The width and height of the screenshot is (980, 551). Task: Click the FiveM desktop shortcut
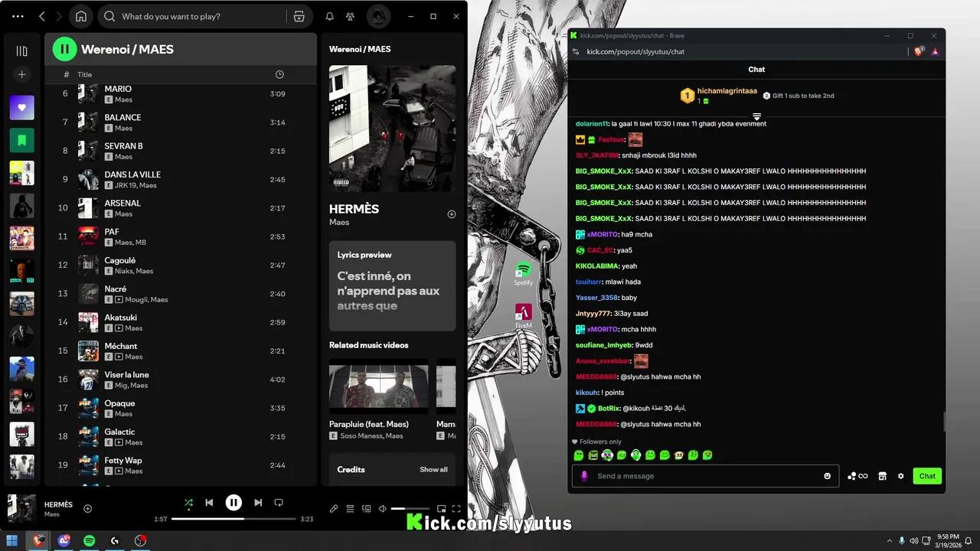pyautogui.click(x=523, y=316)
